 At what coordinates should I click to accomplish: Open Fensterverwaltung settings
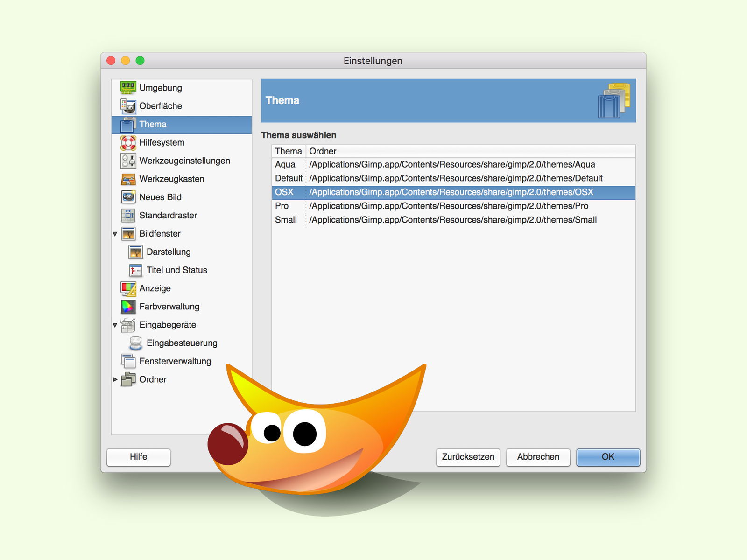tap(175, 361)
